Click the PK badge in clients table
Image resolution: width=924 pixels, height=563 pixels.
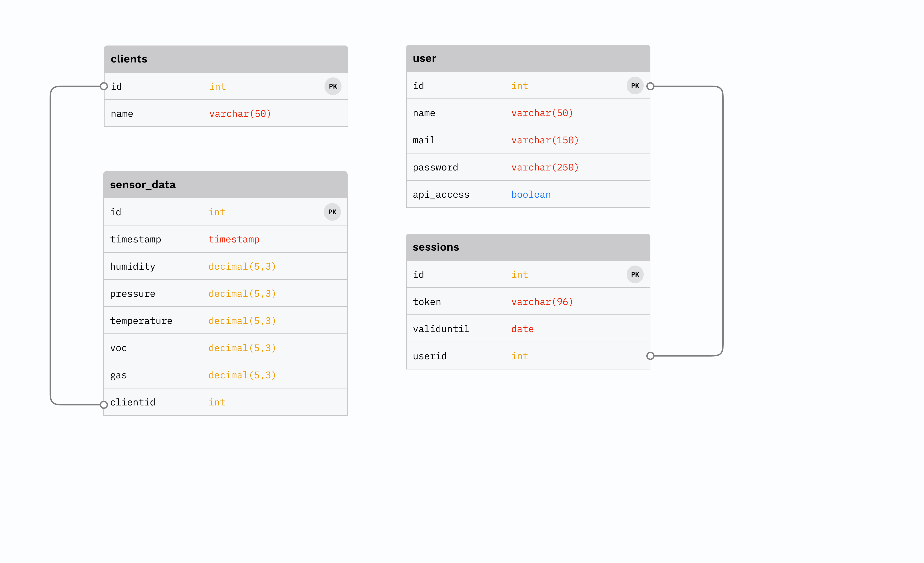[333, 86]
